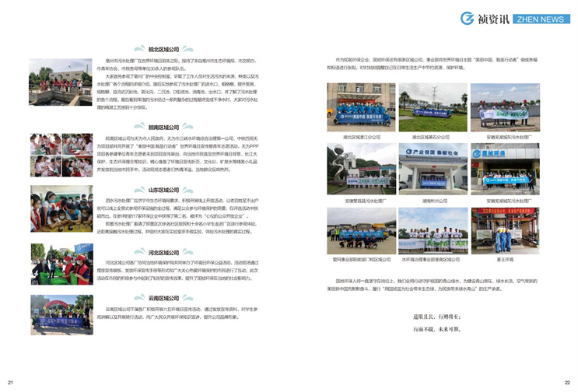Screen dimensions: 578x392
Task: Click page number 21 at bottom left
Action: tap(11, 383)
